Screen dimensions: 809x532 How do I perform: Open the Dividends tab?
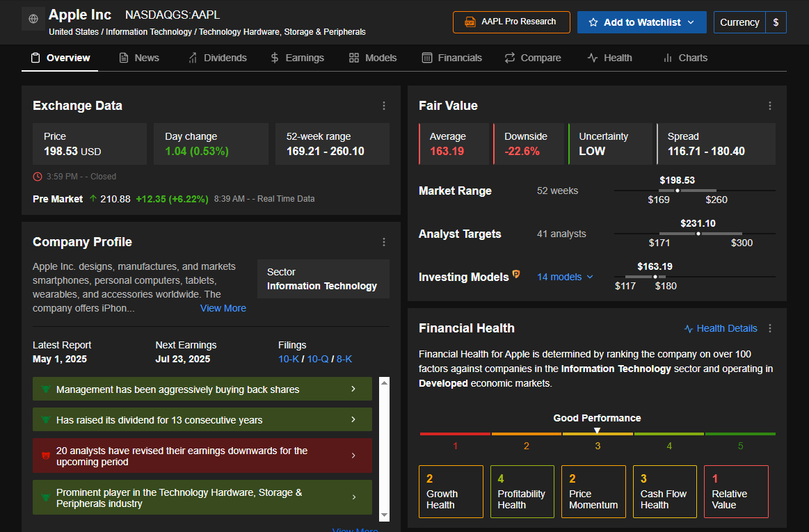(217, 58)
